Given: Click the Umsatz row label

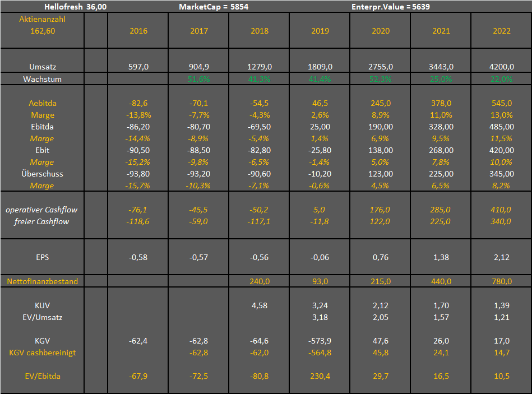Looking at the screenshot, I should point(43,67).
